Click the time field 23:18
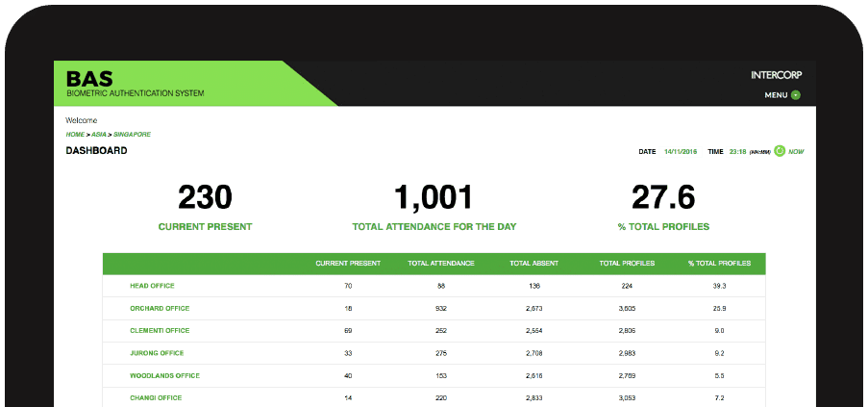This screenshot has height=407, width=868. tap(738, 152)
